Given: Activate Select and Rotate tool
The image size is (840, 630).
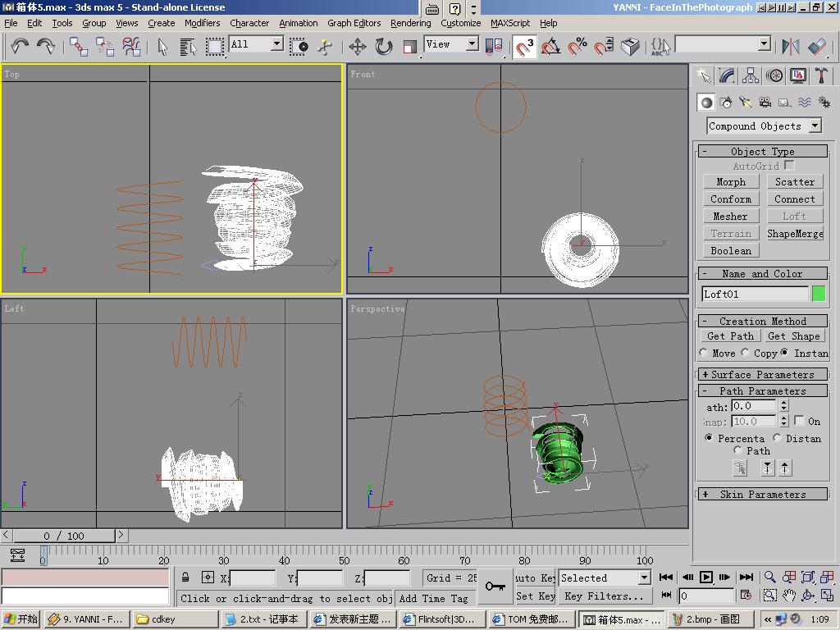Looking at the screenshot, I should click(384, 47).
